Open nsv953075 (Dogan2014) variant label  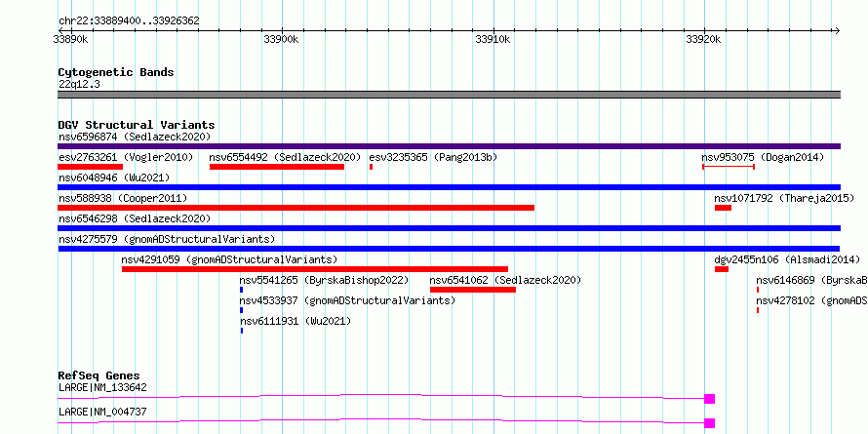click(763, 157)
